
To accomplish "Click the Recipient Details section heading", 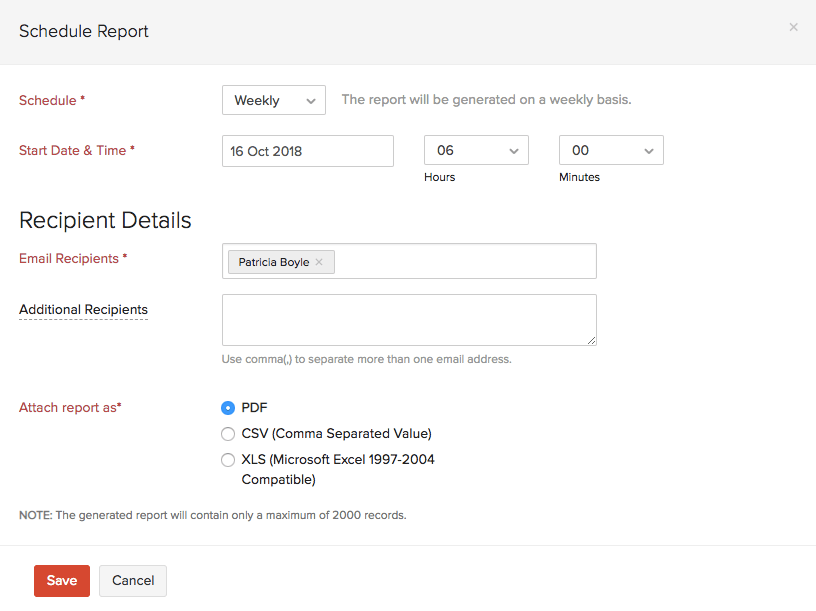I will point(105,220).
